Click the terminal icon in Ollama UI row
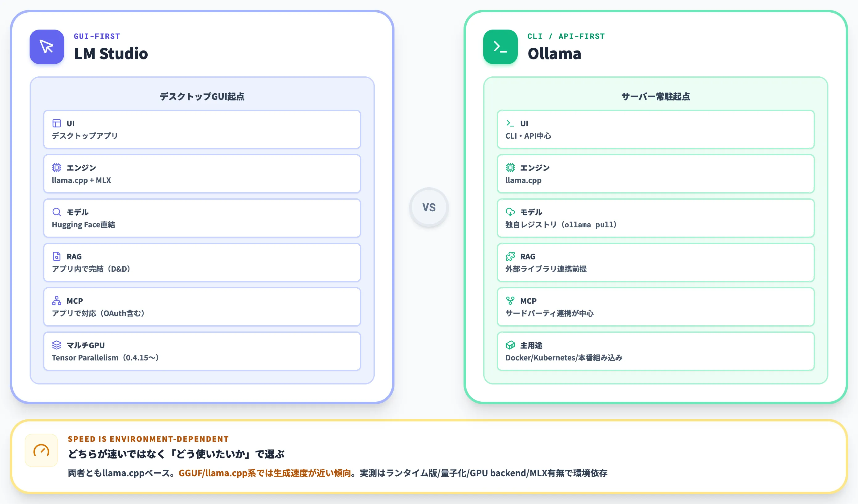Screen dimensions: 858x504 510,123
